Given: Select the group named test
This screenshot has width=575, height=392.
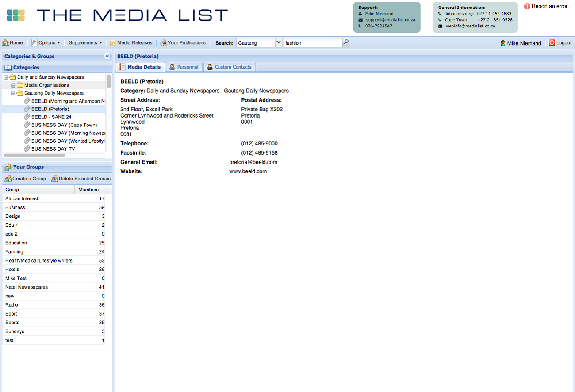Looking at the screenshot, I should tap(54, 340).
